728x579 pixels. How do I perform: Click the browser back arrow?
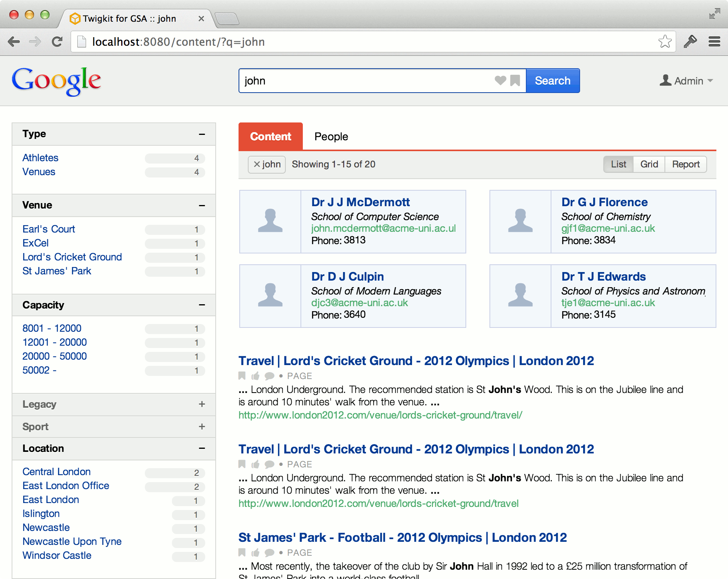(x=14, y=41)
